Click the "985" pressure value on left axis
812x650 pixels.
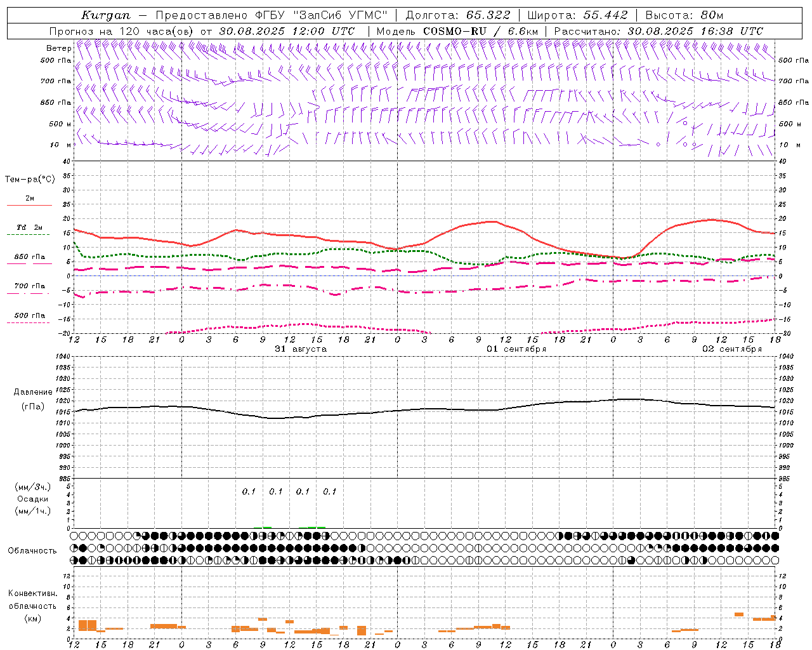tap(63, 479)
